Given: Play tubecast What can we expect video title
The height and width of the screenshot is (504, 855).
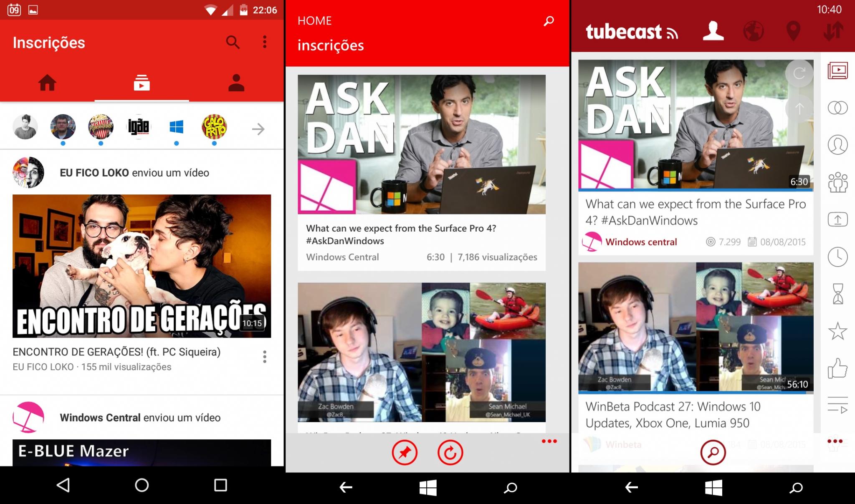Looking at the screenshot, I should coord(696,212).
